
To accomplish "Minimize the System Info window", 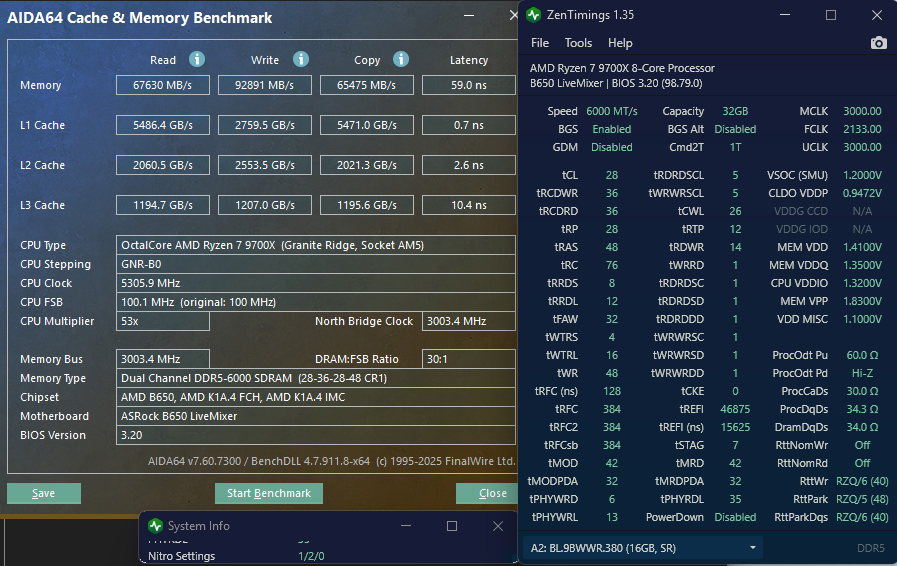I will pos(406,525).
